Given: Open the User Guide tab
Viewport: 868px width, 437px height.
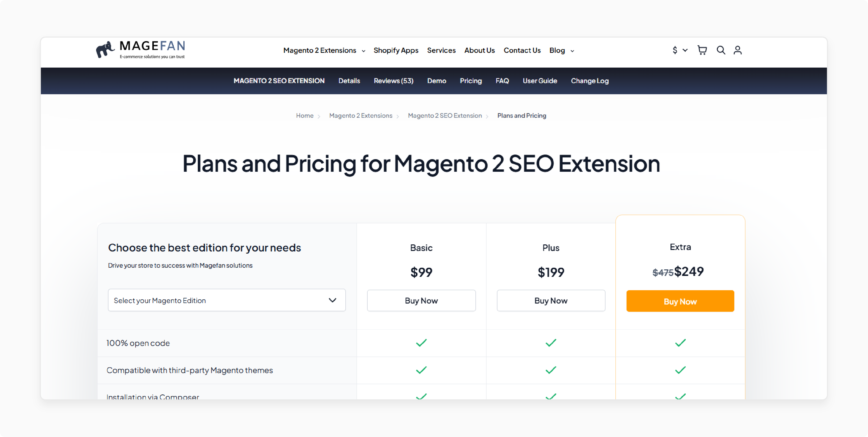Looking at the screenshot, I should coord(540,81).
